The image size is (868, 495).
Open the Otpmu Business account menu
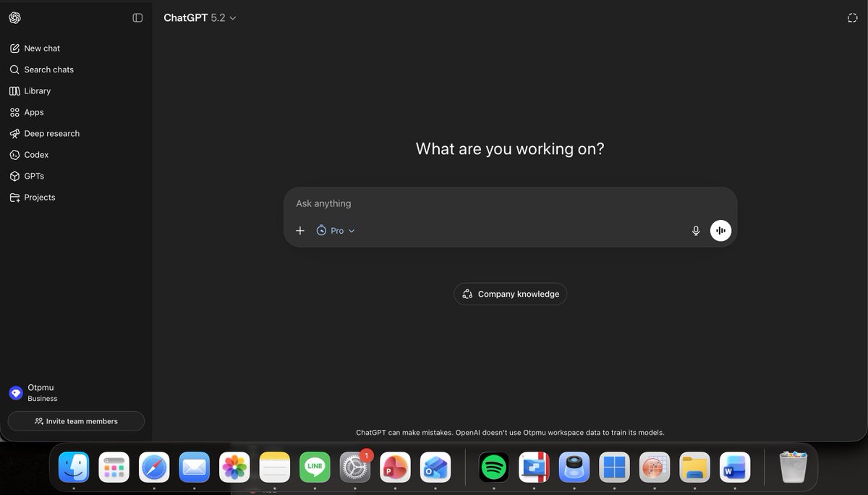coord(76,393)
